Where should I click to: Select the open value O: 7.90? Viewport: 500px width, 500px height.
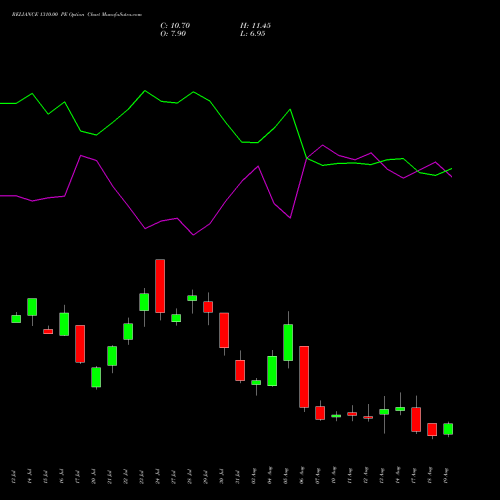173,34
